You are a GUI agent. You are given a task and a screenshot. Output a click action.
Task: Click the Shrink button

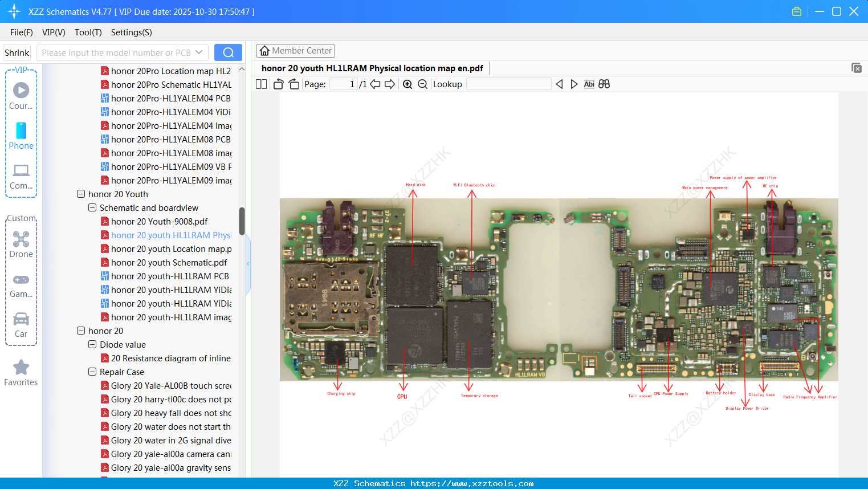coord(17,52)
